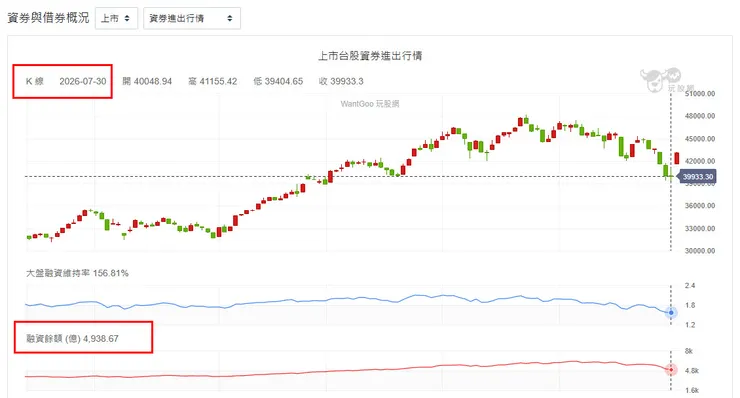Open the 上市 market dropdown
Screen dimensions: 740x398
pyautogui.click(x=116, y=18)
